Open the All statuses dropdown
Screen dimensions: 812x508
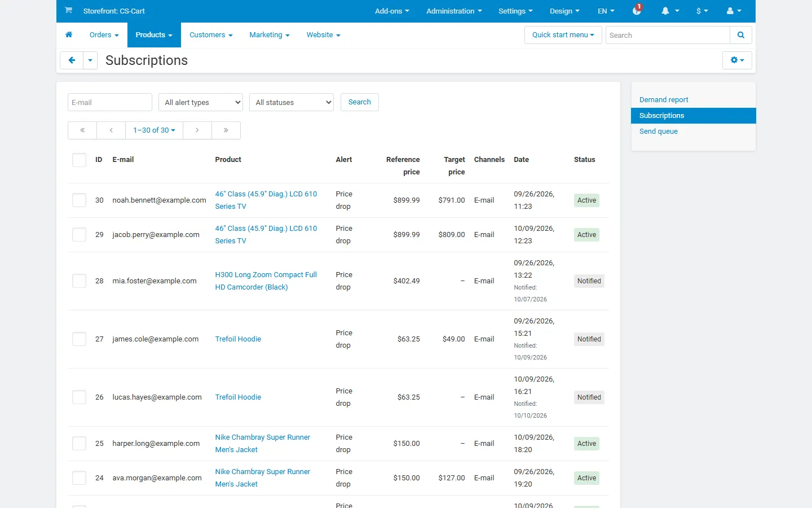coord(292,102)
